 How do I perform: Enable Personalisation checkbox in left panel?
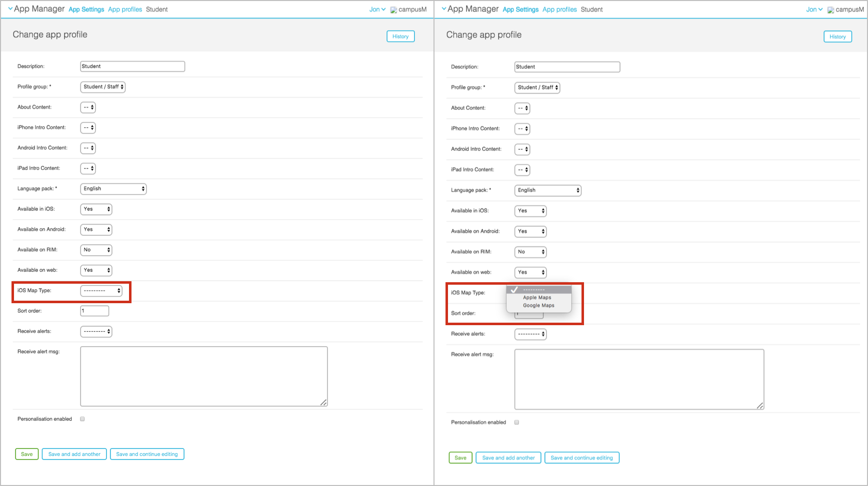point(82,419)
